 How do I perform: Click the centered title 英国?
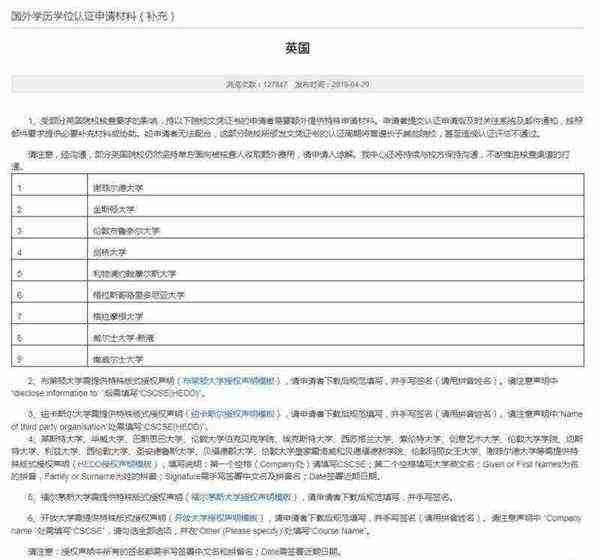(297, 48)
